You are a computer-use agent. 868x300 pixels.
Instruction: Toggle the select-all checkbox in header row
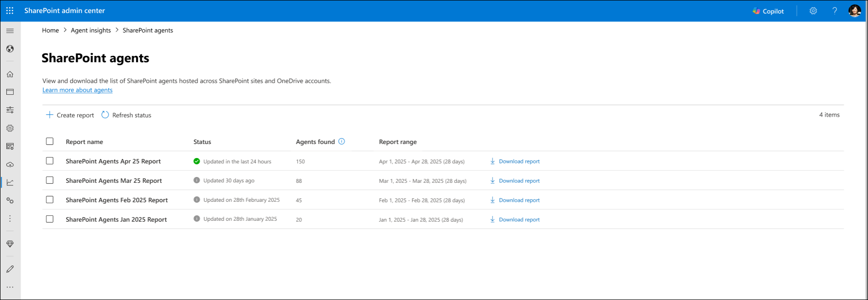point(50,141)
